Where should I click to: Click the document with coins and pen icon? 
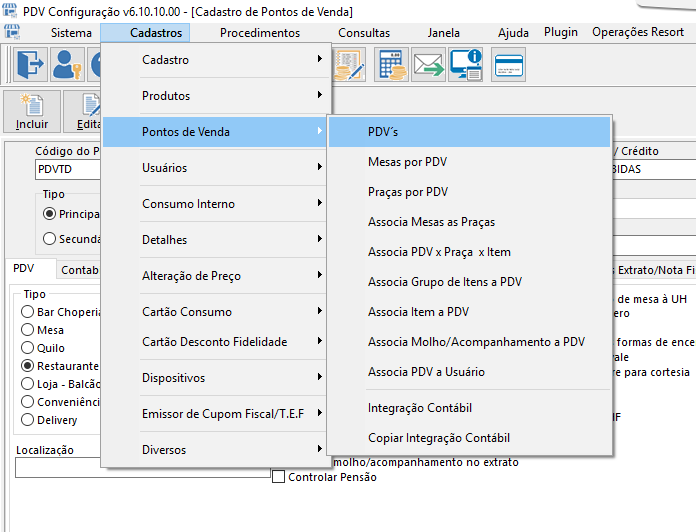pyautogui.click(x=349, y=65)
